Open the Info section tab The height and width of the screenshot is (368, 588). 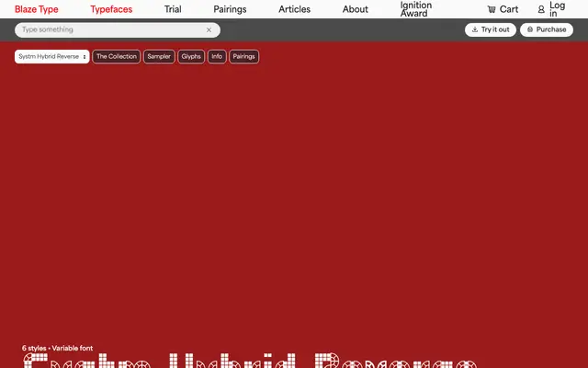click(217, 57)
